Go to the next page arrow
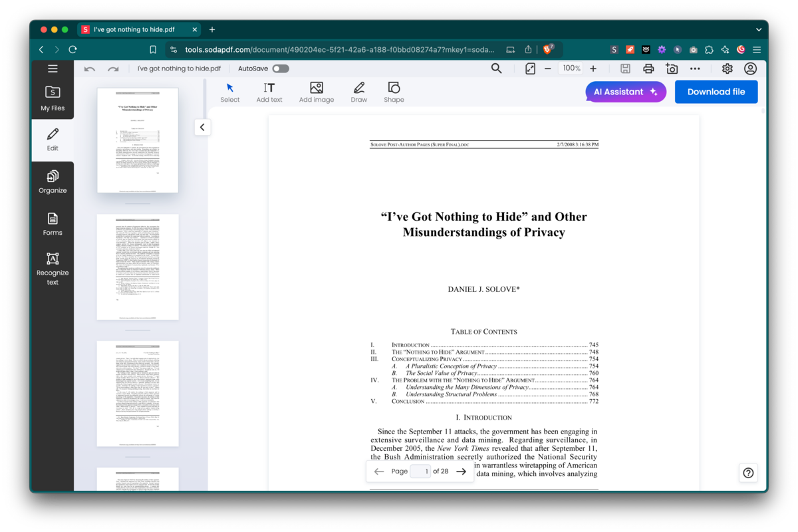The height and width of the screenshot is (532, 798). coord(461,471)
